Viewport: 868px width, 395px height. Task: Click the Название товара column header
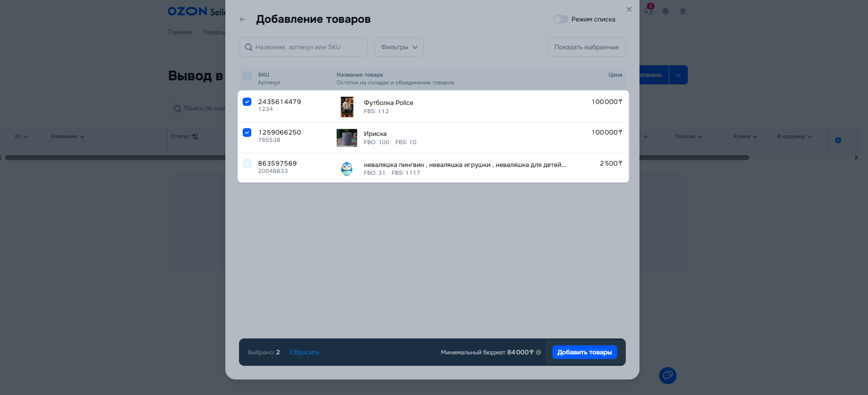click(359, 75)
